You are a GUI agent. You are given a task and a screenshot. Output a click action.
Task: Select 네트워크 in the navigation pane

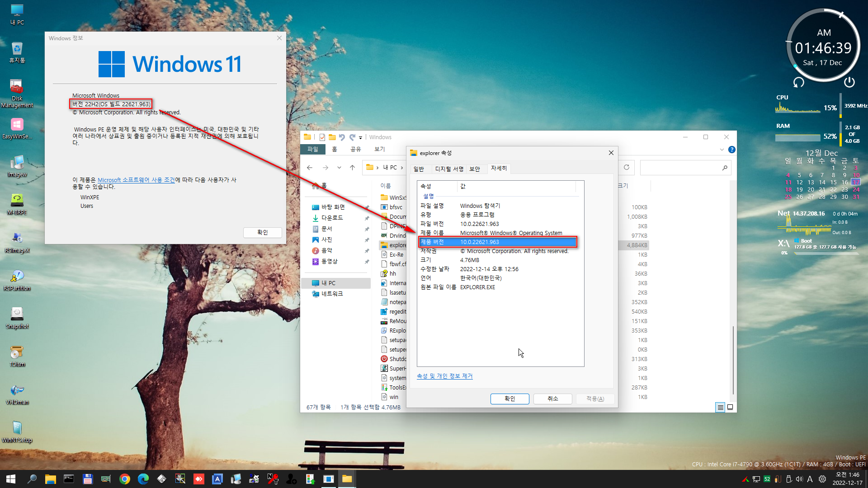point(332,294)
